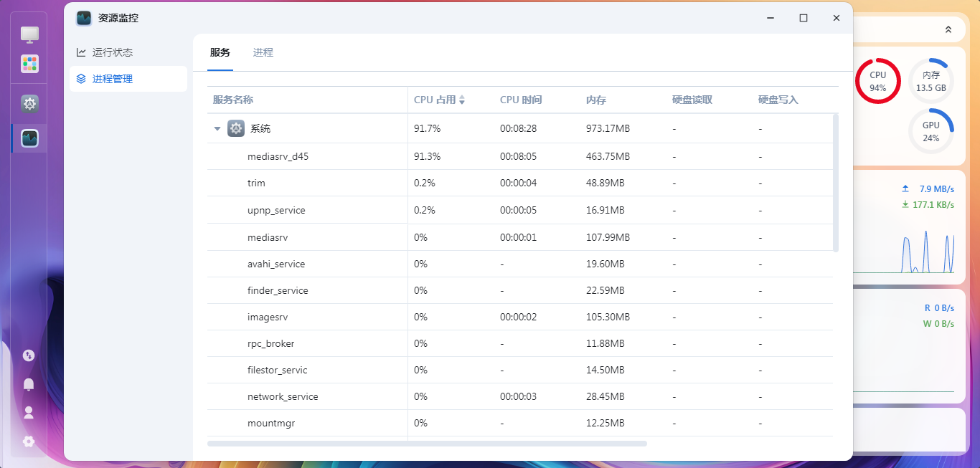Open the colorful app center dock icon
Image resolution: width=980 pixels, height=468 pixels.
click(x=29, y=64)
